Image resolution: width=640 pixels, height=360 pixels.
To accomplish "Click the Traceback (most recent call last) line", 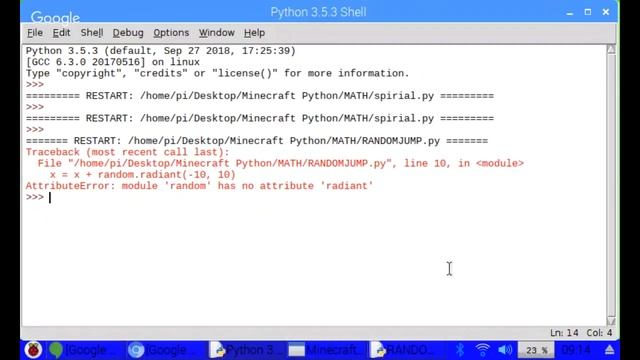I will pos(127,152).
